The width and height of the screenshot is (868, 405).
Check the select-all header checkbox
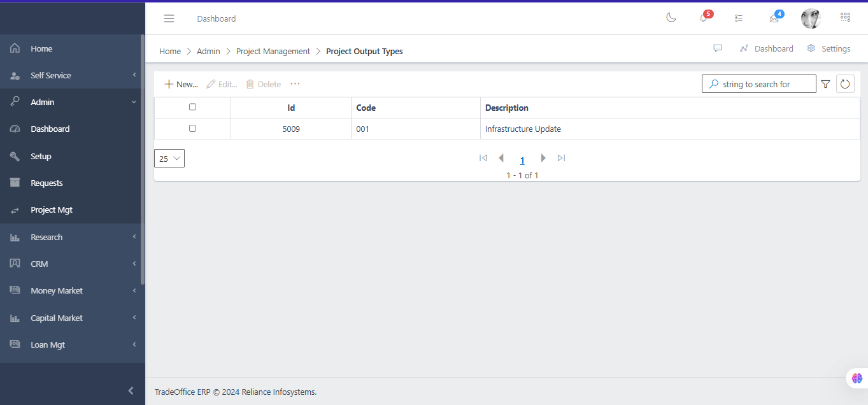[192, 107]
